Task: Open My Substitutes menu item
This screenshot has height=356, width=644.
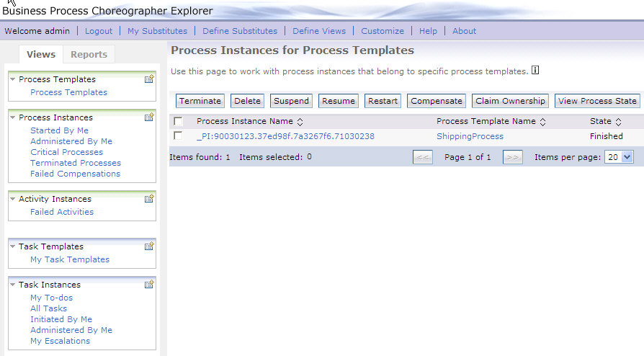Action: pos(157,31)
